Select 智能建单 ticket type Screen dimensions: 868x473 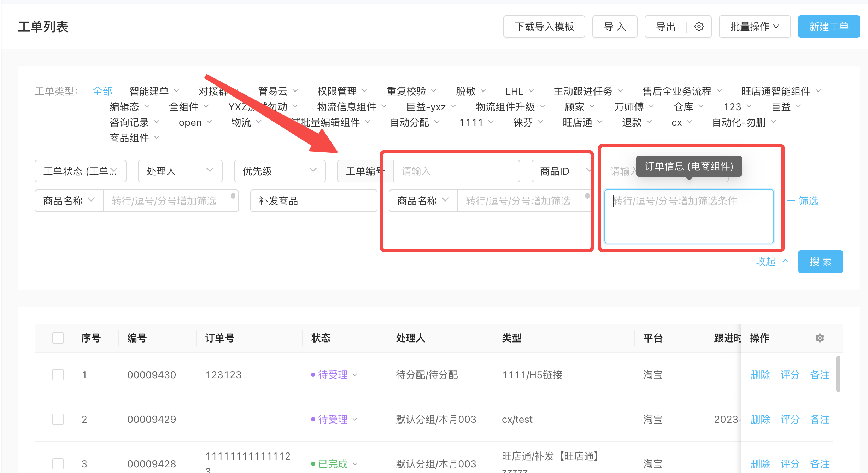(154, 91)
